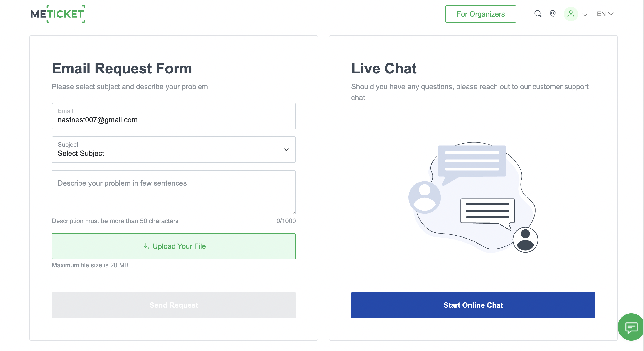644x351 pixels.
Task: Open the Select Subject dropdown
Action: pos(174,150)
